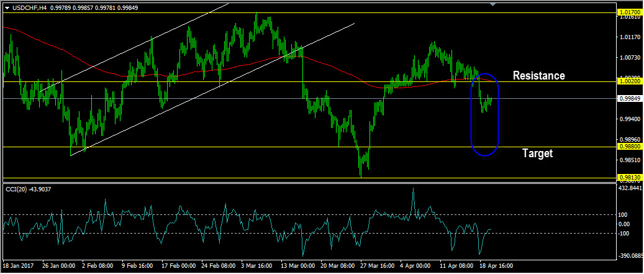The width and height of the screenshot is (644, 274).
Task: Click the 2 Feb 08:00 time label
Action: pyautogui.click(x=98, y=266)
